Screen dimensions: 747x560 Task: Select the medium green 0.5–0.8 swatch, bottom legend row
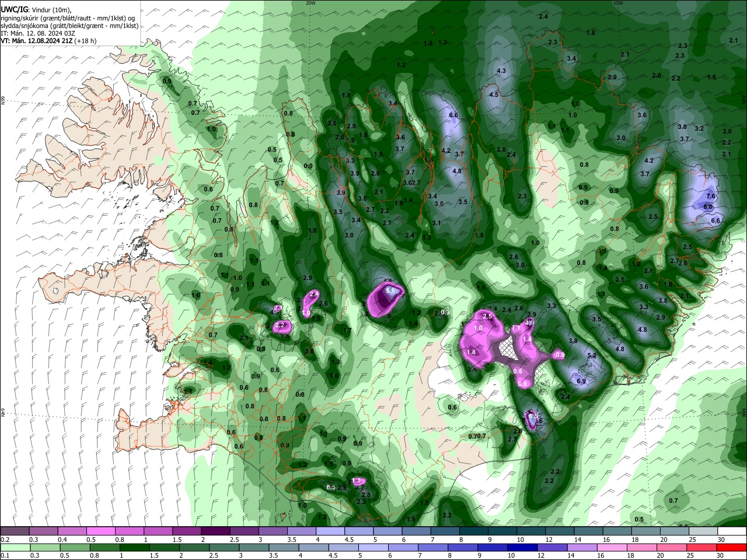pos(75,547)
